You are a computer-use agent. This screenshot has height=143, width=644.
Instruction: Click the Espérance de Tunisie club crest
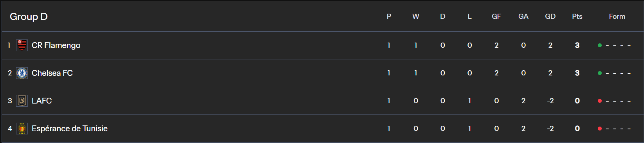click(22, 129)
